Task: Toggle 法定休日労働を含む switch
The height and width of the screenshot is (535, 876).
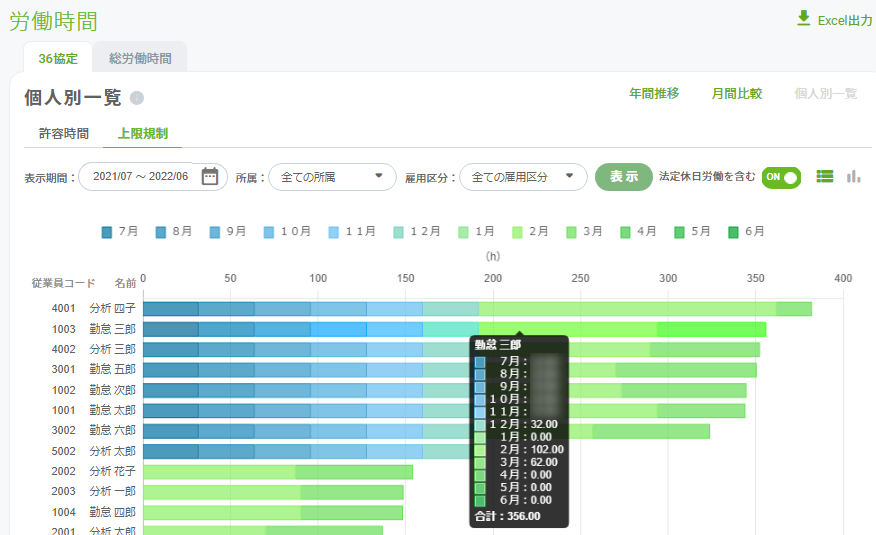Action: click(781, 177)
